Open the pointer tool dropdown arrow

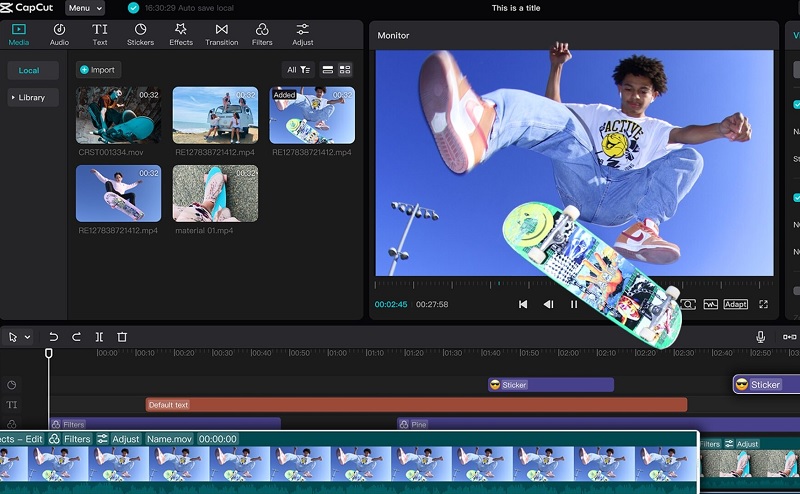(x=28, y=337)
